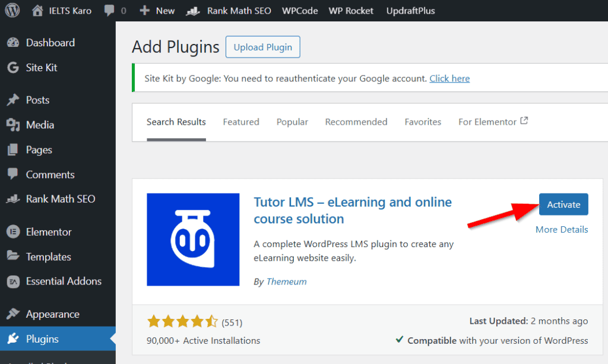The width and height of the screenshot is (608, 364).
Task: Click the Tutor LMS plugin logo thumbnail
Action: [193, 239]
